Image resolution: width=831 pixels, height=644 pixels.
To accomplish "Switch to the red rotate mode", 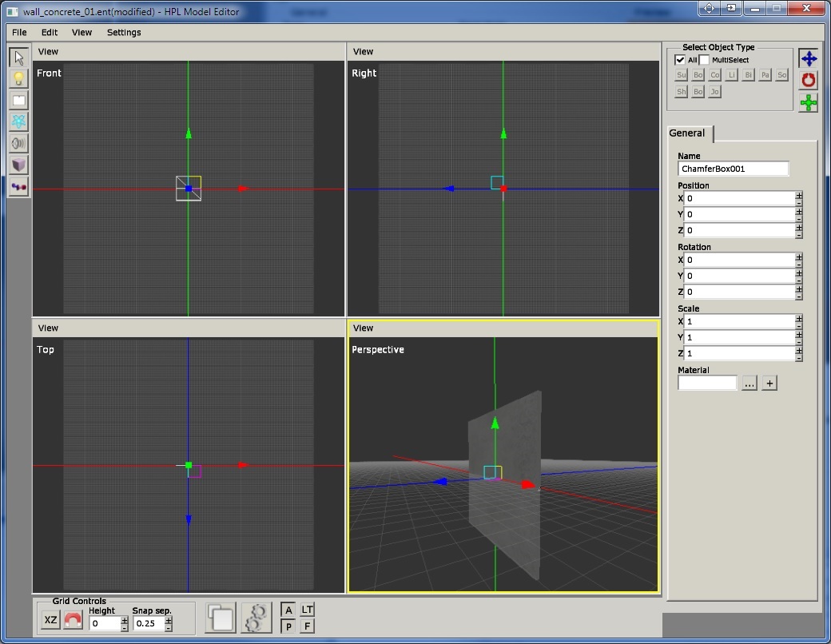I will click(x=809, y=80).
